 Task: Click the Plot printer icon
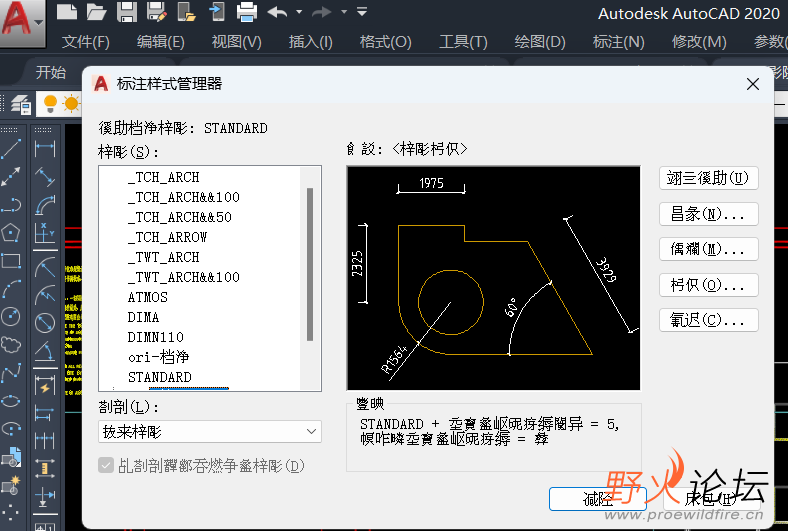click(x=247, y=12)
